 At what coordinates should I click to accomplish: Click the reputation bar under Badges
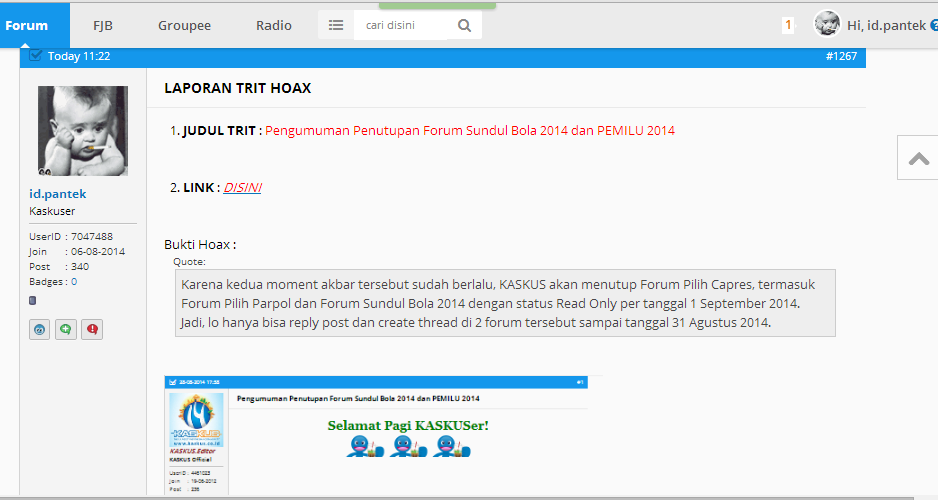point(32,300)
